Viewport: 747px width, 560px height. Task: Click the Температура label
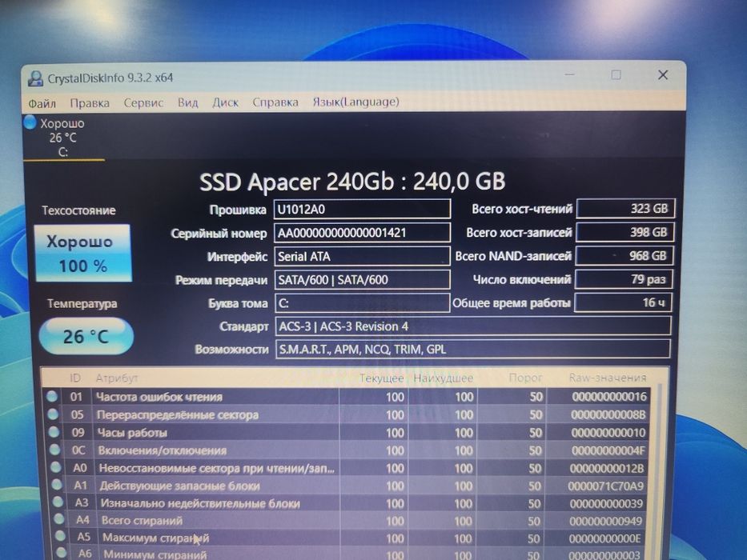point(82,303)
